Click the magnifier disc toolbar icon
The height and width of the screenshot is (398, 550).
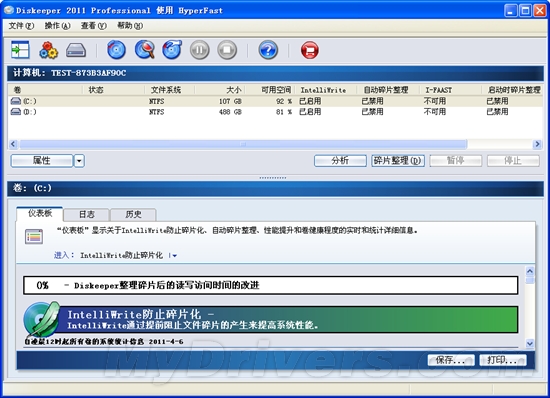145,50
